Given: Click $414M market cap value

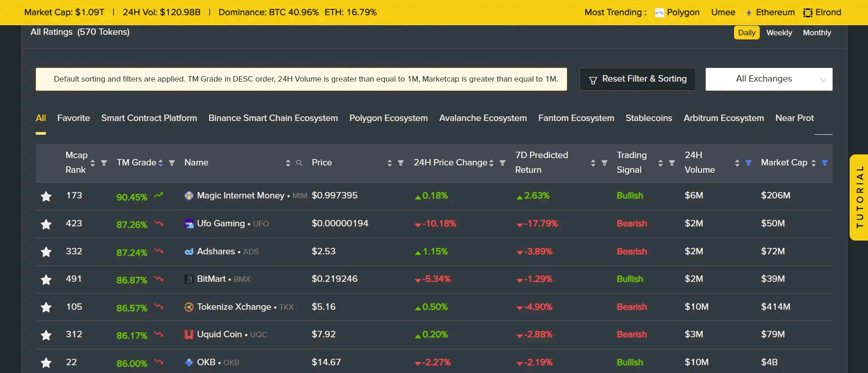Looking at the screenshot, I should (775, 307).
